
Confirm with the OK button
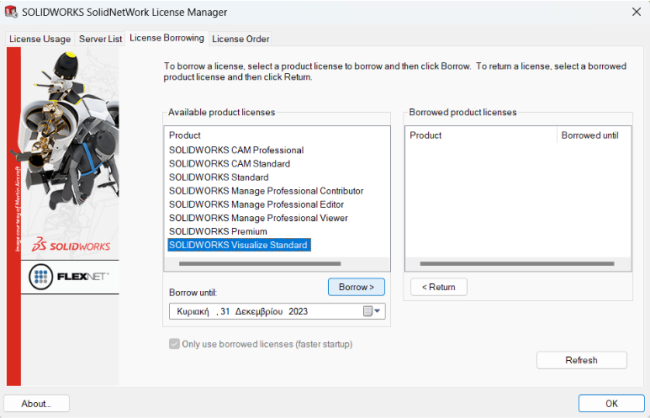[x=610, y=403]
